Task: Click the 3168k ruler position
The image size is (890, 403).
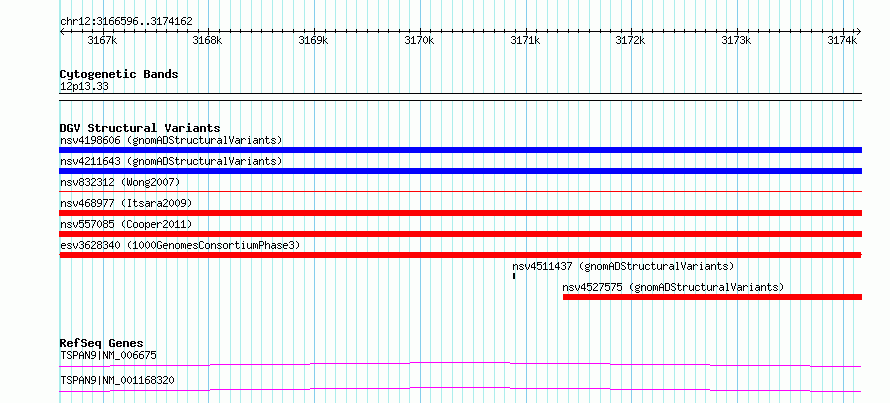Action: (208, 41)
